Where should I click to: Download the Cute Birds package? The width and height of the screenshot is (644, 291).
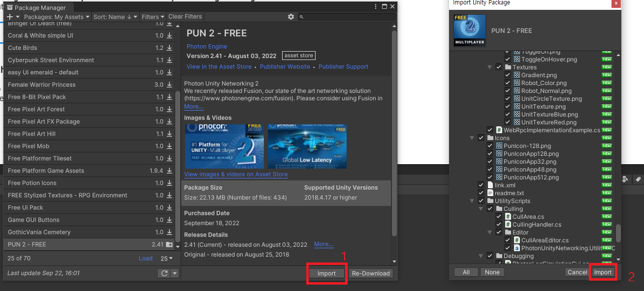pos(169,48)
